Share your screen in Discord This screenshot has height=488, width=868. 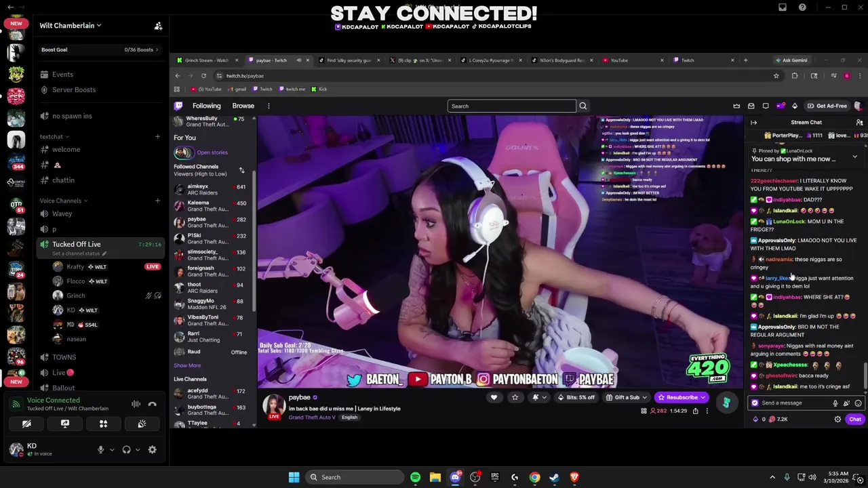(x=65, y=424)
